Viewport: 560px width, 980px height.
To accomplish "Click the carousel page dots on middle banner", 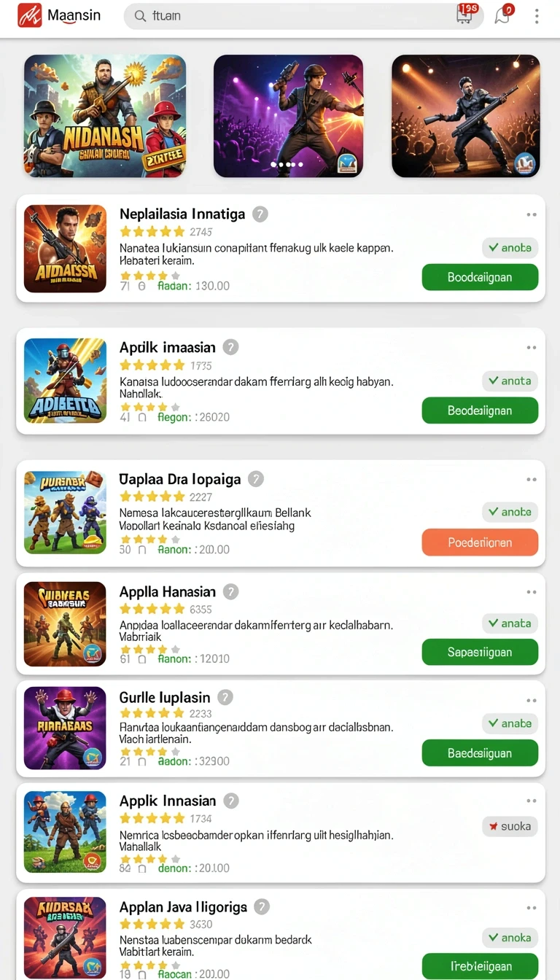I will click(287, 165).
